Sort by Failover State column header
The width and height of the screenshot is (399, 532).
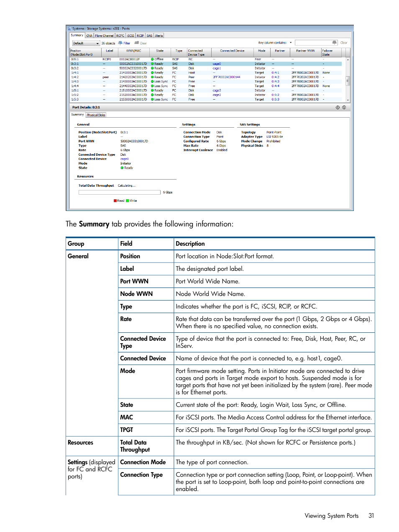point(331,53)
